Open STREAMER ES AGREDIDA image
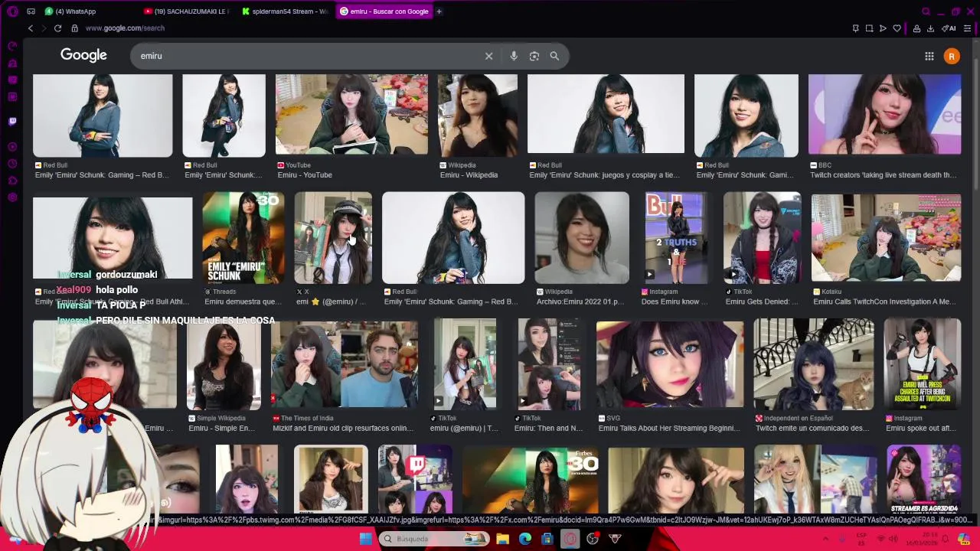Viewport: 980px width, 551px height. (923, 480)
